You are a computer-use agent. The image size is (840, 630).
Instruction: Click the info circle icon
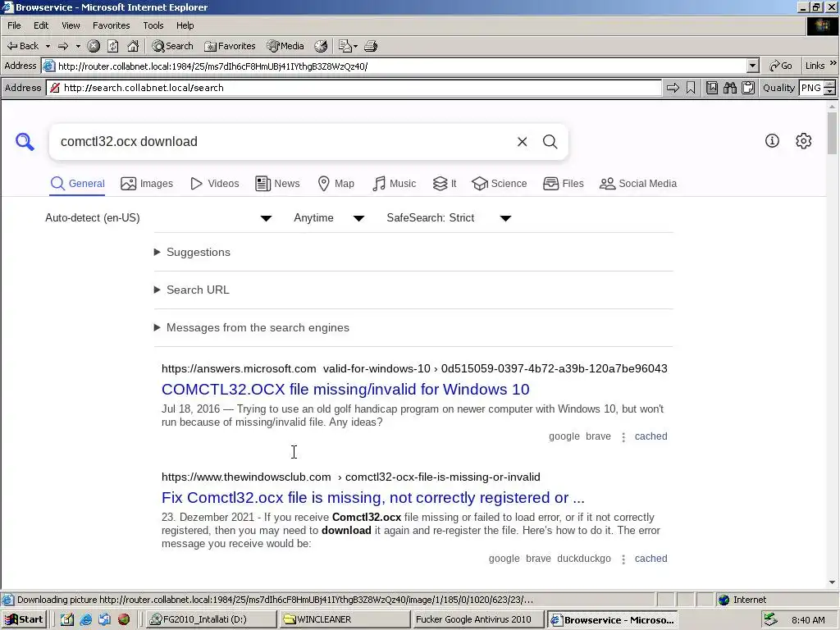[772, 141]
